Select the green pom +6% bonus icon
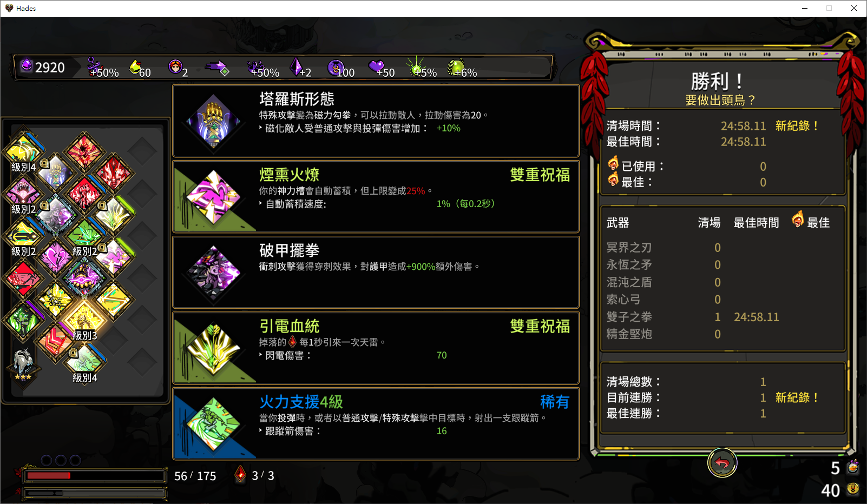The image size is (867, 504). click(x=456, y=67)
